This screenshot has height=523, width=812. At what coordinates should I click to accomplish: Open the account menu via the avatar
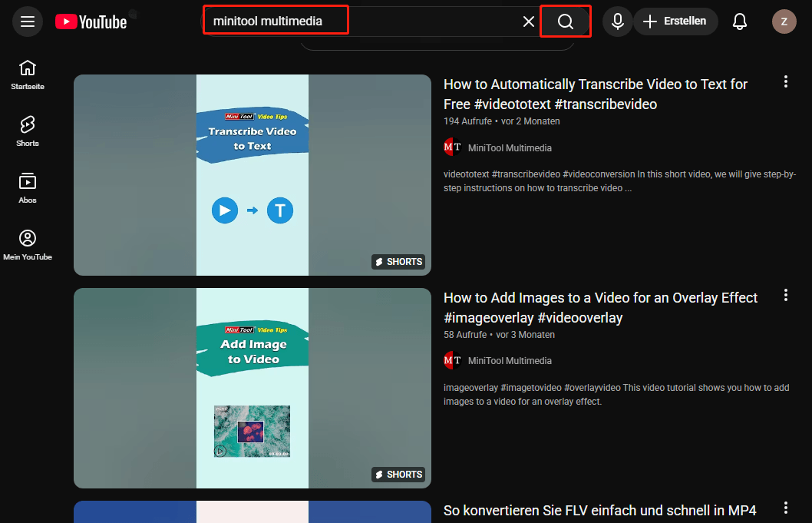pyautogui.click(x=784, y=22)
